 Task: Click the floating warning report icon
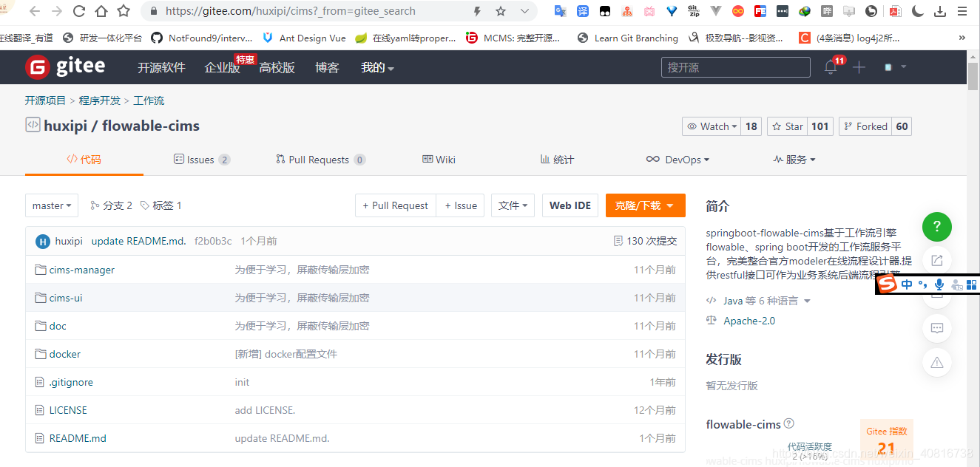(x=937, y=362)
